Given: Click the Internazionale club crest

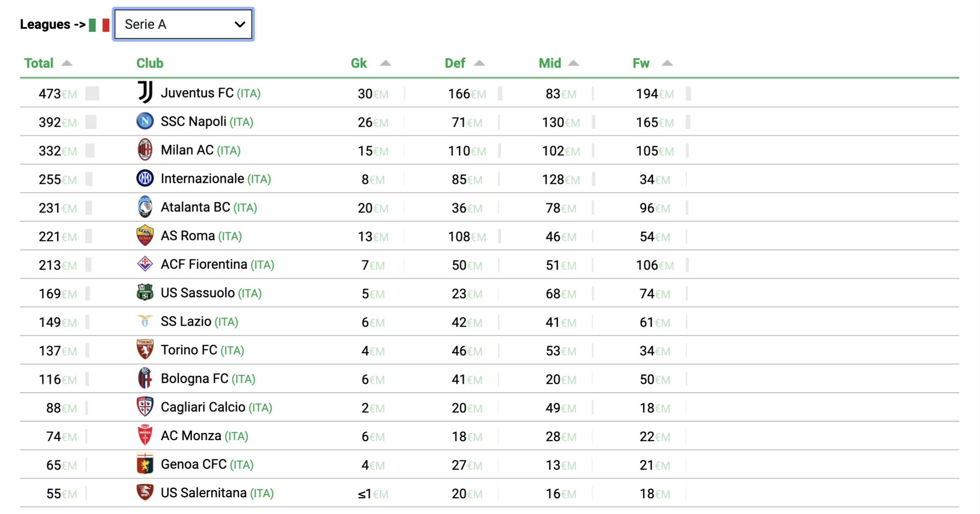Looking at the screenshot, I should pyautogui.click(x=145, y=178).
